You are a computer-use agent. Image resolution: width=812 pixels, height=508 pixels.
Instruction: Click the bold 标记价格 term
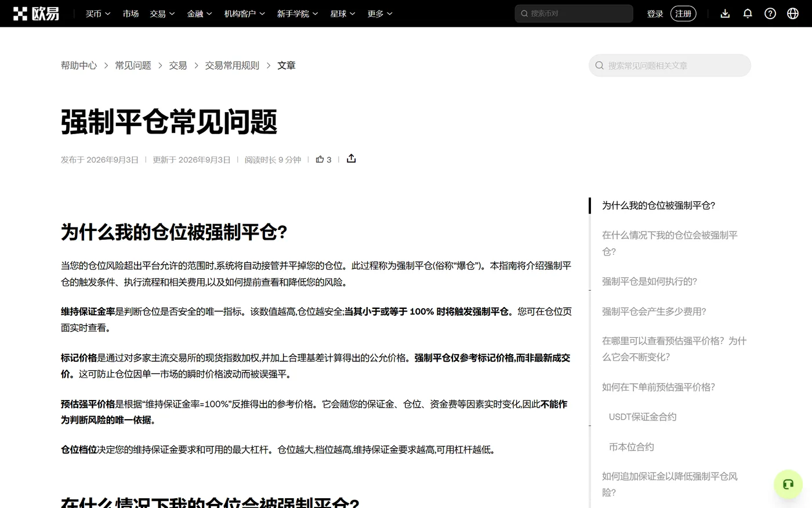coord(79,358)
